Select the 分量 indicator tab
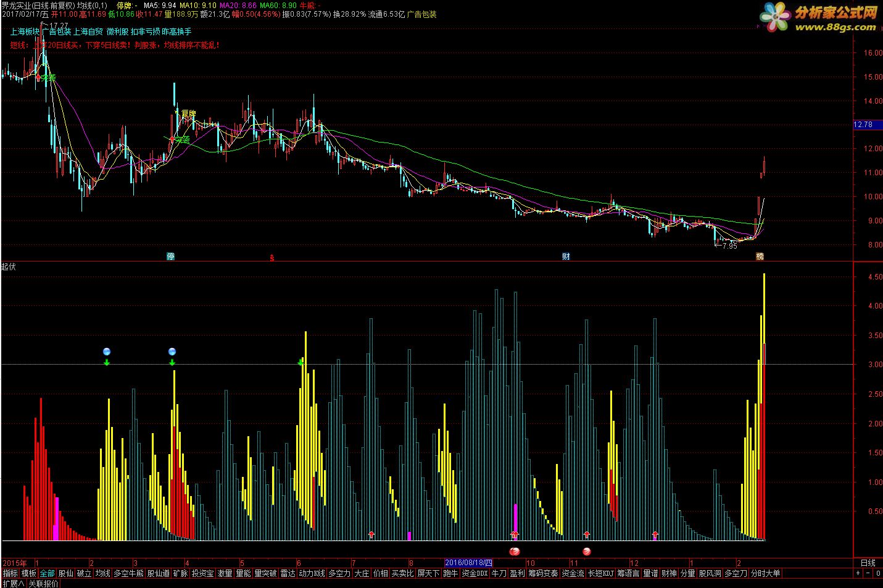Screen dimensions: 883x588 click(x=688, y=573)
